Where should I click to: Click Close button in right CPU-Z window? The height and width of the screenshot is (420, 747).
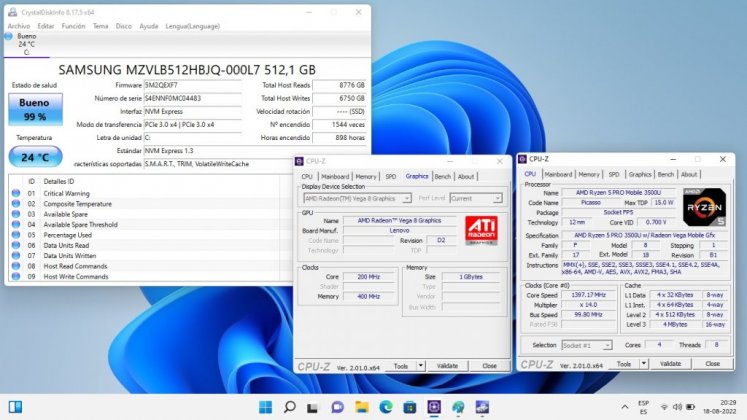(x=712, y=364)
